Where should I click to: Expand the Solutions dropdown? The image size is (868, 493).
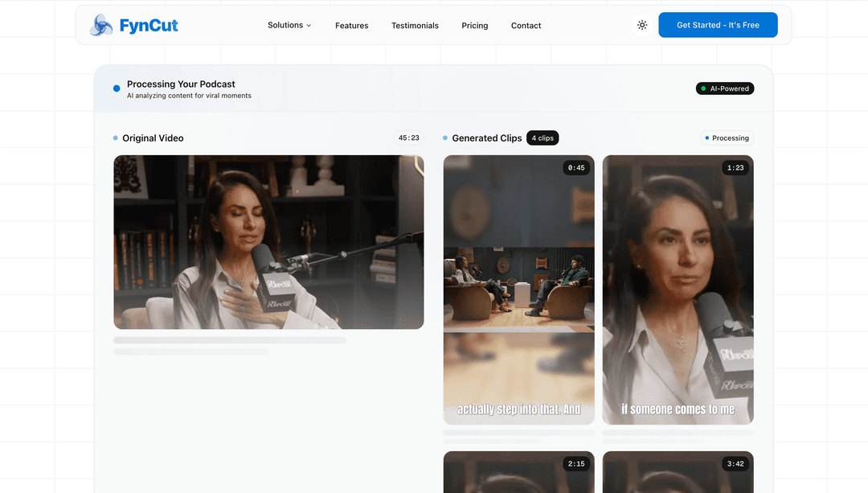[289, 25]
